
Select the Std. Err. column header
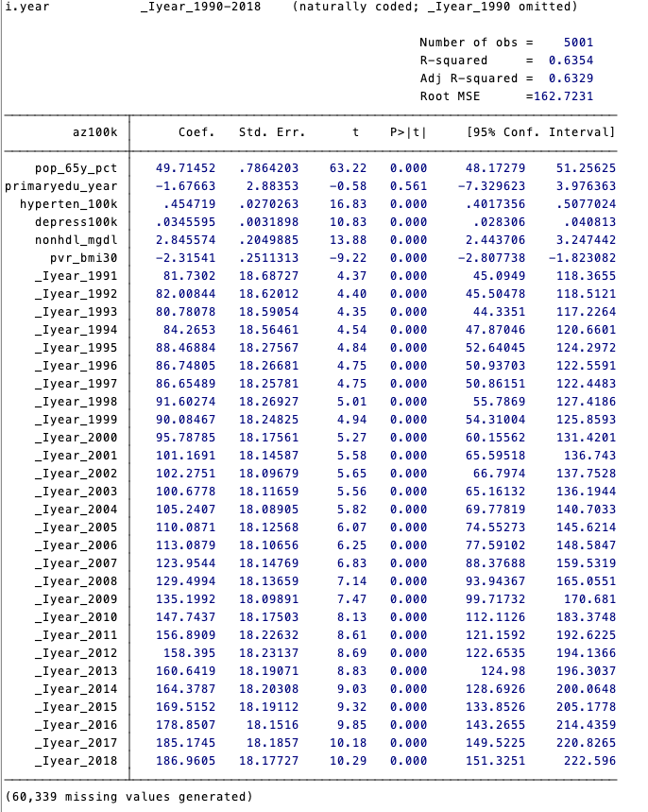click(268, 131)
